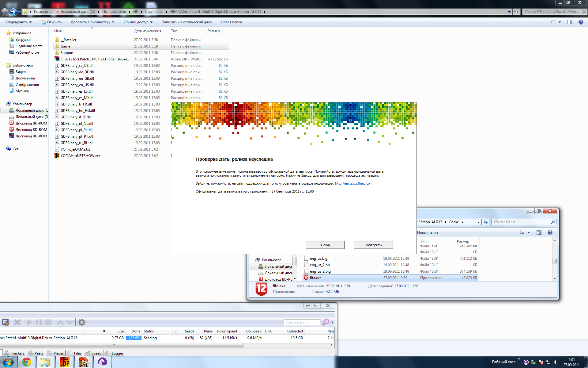Switch to the Files tab
Viewport: 588px width, 368px height.
tap(74, 353)
